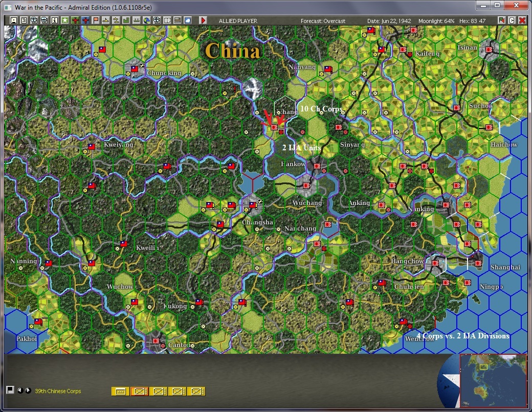Viewport: 532px width, 412px height.
Task: Click the save game disk icon
Action: 14,20
